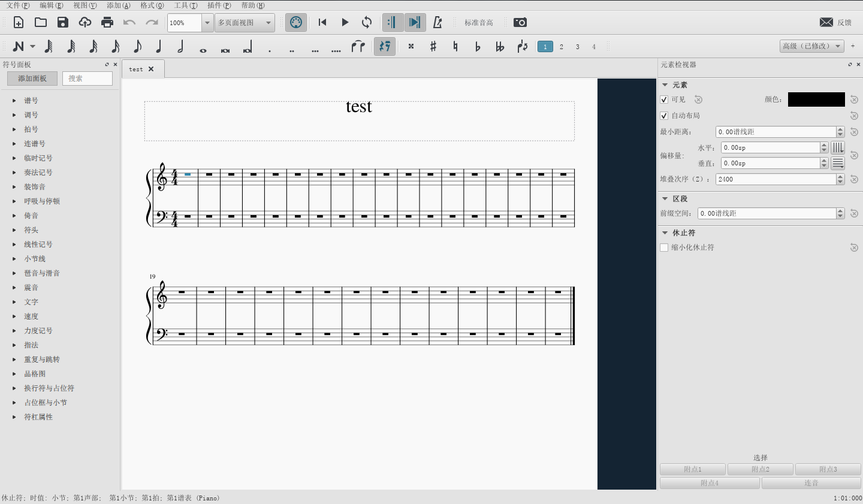Click the sharp accidental icon

[433, 46]
